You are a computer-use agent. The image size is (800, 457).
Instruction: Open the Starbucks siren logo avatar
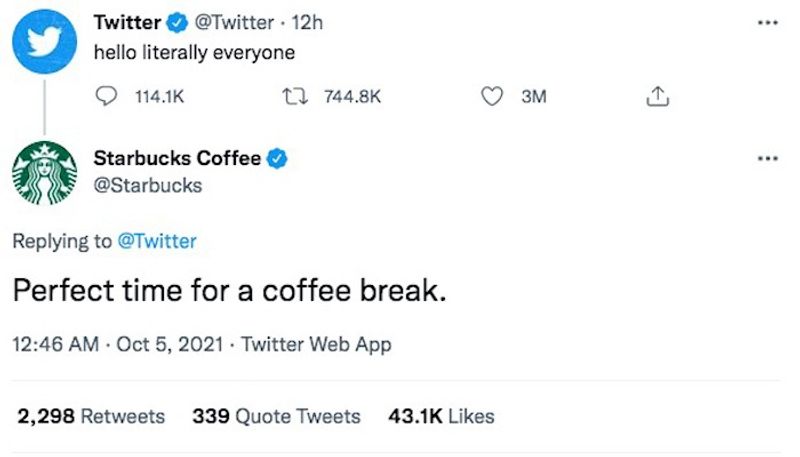43,172
